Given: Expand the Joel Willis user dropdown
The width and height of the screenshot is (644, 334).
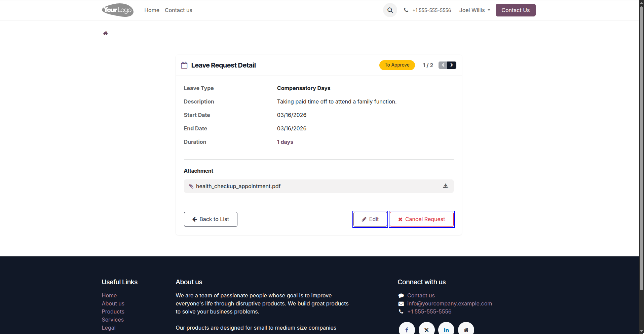Looking at the screenshot, I should click(x=475, y=10).
